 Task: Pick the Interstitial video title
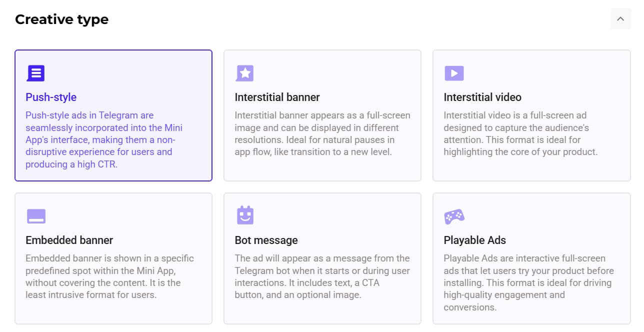pos(482,97)
